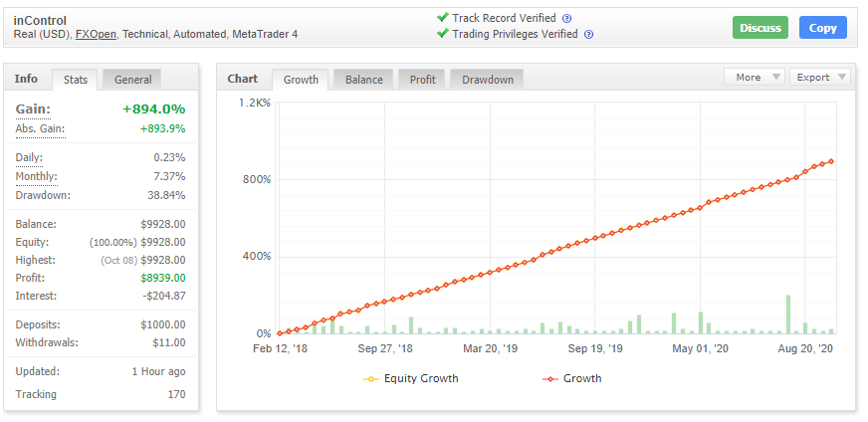Click the +893.9% absolute gain value
868x422 pixels.
click(163, 129)
